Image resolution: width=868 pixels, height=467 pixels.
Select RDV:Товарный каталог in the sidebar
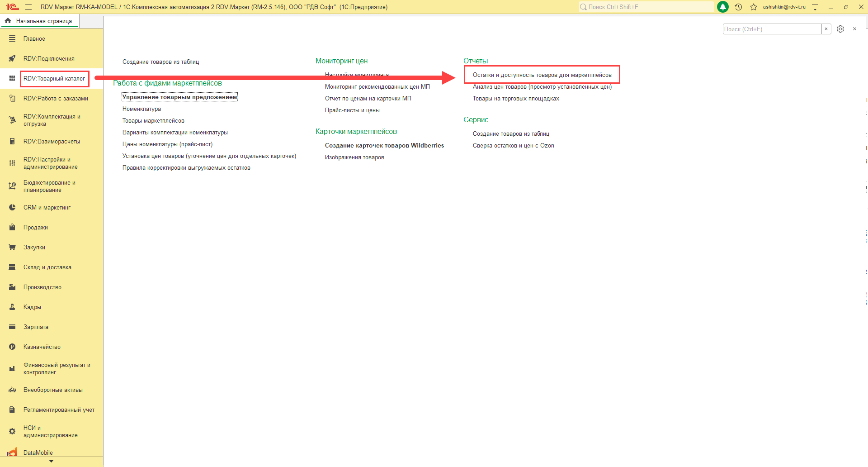[54, 79]
